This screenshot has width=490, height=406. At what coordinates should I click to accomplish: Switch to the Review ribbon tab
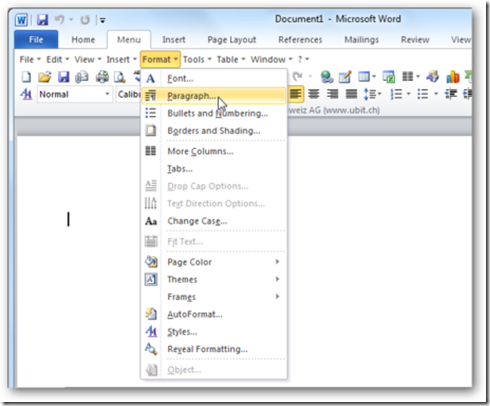(415, 40)
